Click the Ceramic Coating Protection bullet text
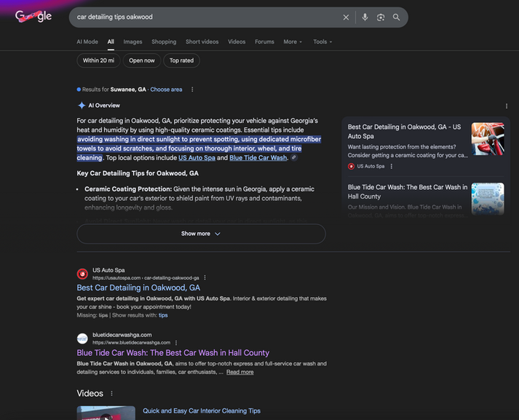Image resolution: width=519 pixels, height=420 pixels. point(199,198)
